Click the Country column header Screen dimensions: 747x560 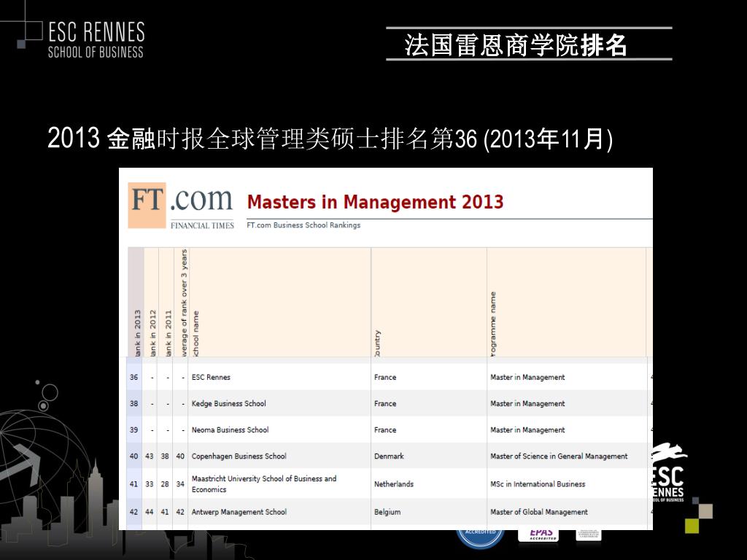click(377, 343)
